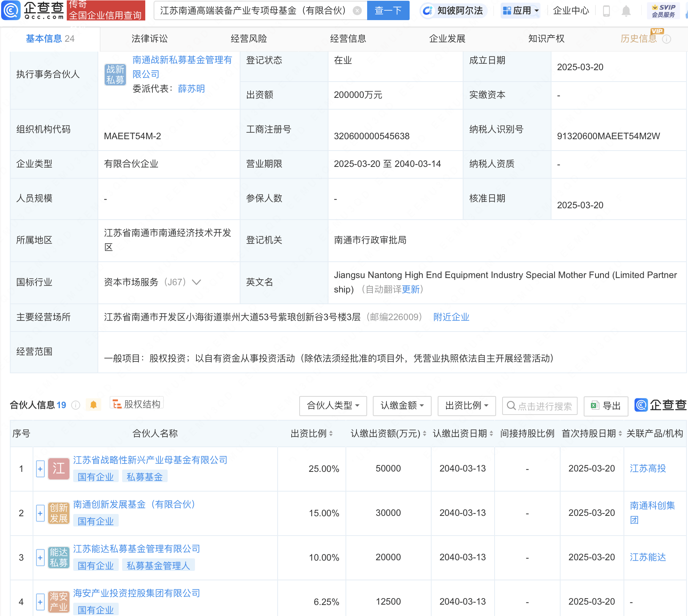This screenshot has width=688, height=616.
Task: Click the 江 logo of row 1 partner
Action: coord(59,468)
